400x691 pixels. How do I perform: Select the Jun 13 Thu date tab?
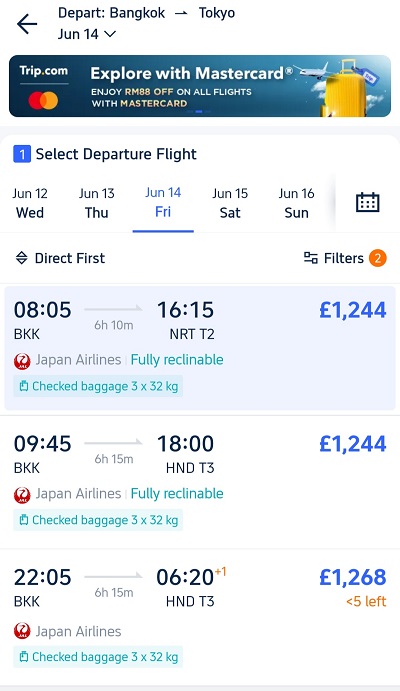tap(96, 203)
